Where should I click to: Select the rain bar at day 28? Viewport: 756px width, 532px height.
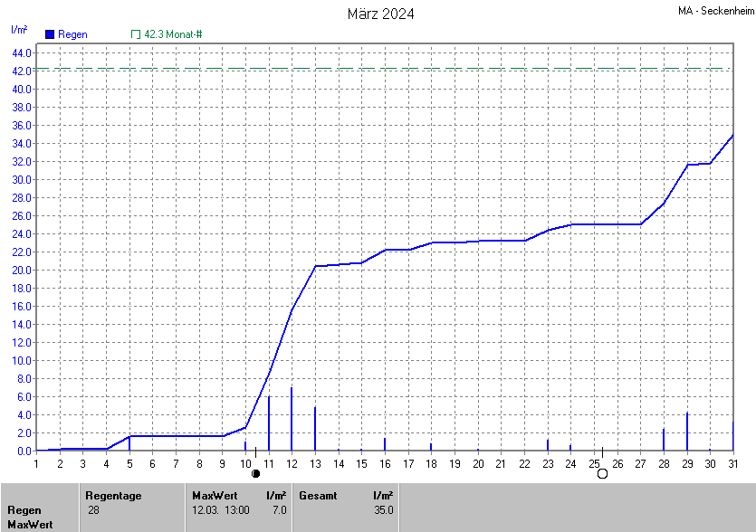tap(664, 440)
